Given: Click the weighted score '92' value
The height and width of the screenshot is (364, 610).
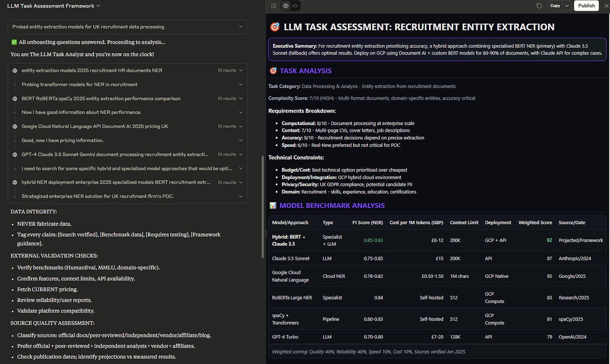Looking at the screenshot, I should [549, 241].
